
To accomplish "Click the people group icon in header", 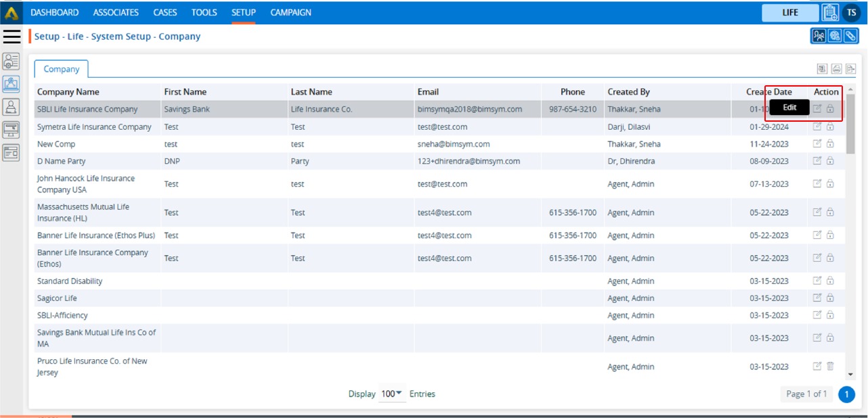I will click(x=819, y=37).
